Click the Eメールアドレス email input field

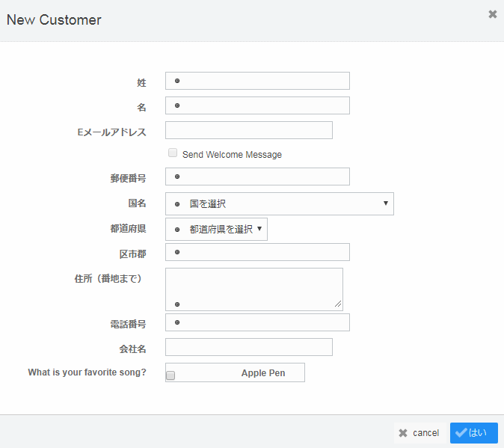(x=249, y=130)
